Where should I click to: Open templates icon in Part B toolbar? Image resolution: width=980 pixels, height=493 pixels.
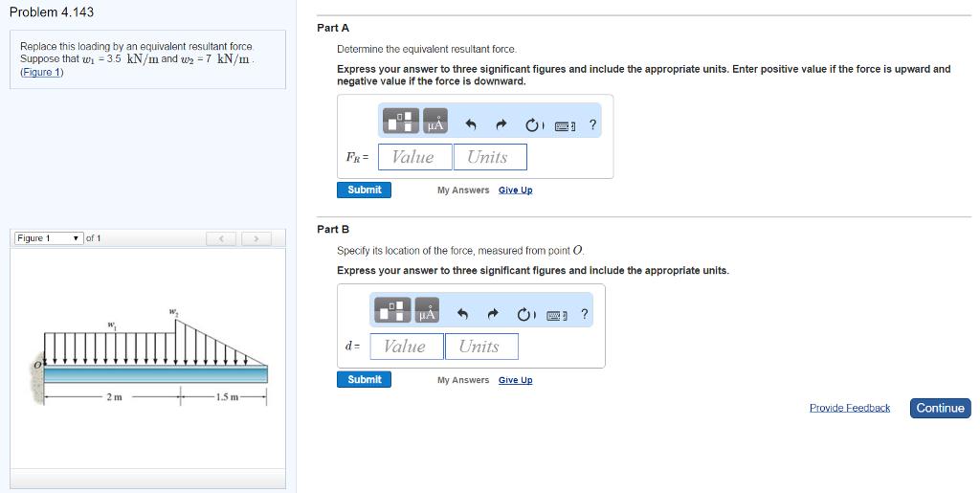tap(392, 310)
